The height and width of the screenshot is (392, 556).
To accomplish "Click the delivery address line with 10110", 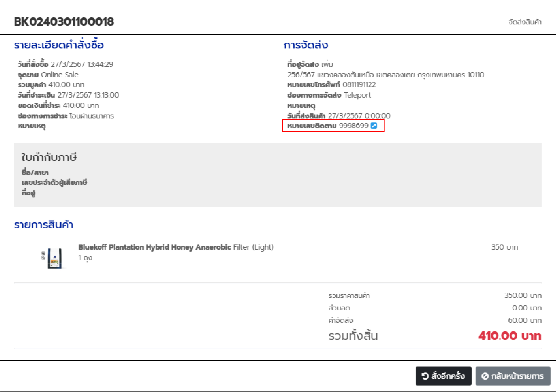I will pyautogui.click(x=386, y=75).
